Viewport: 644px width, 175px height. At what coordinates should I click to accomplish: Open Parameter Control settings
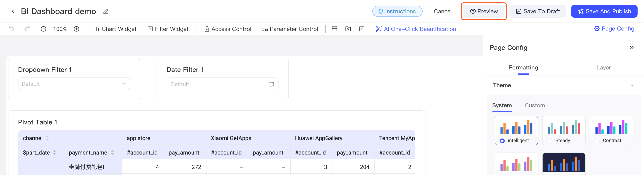click(290, 29)
